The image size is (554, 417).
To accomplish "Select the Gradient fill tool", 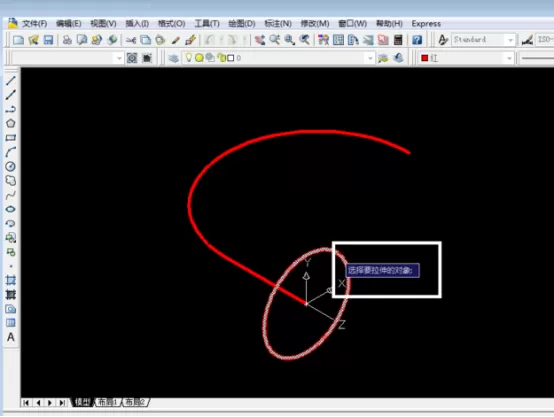I will [11, 294].
